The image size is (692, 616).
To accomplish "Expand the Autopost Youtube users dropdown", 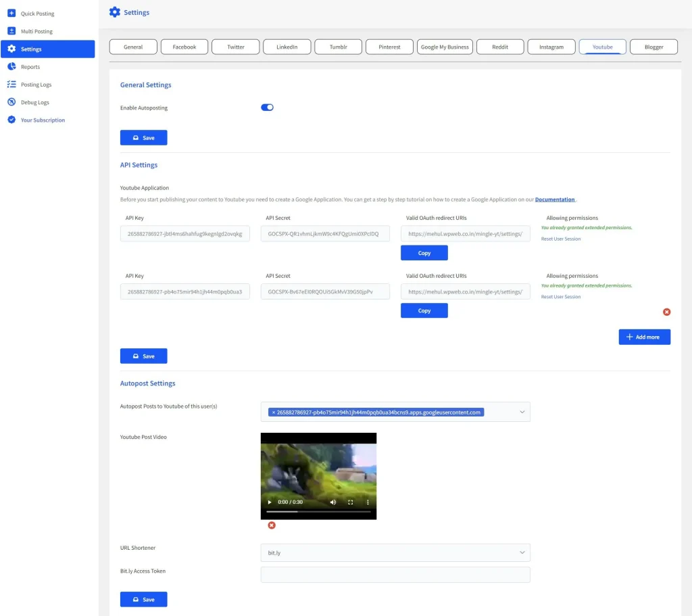I will [x=522, y=412].
